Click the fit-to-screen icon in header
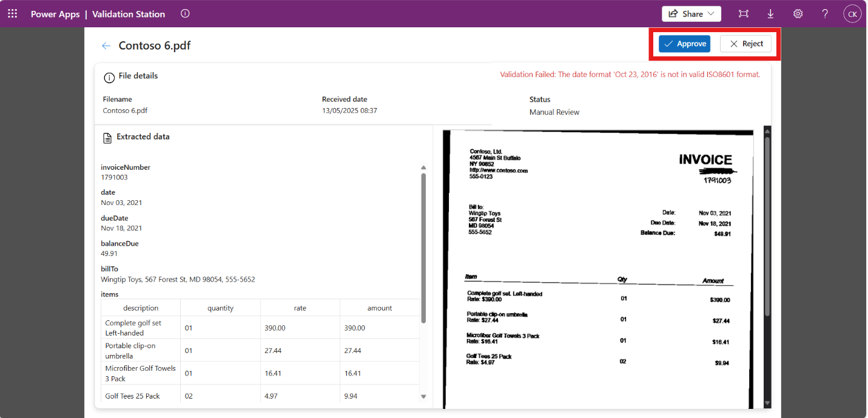 (x=744, y=13)
